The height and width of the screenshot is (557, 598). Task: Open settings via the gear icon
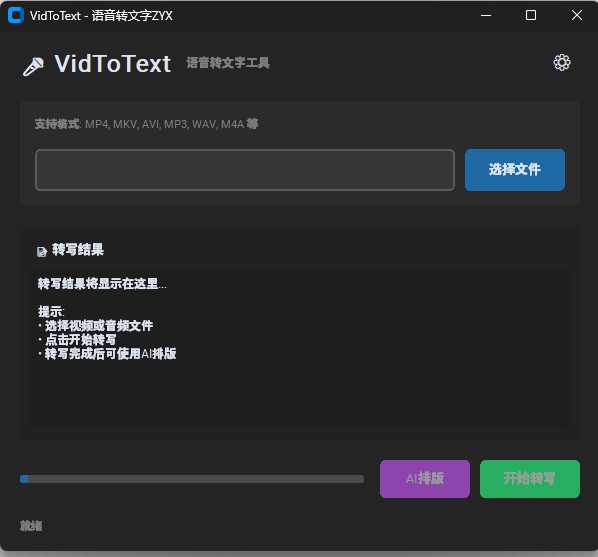coord(562,63)
